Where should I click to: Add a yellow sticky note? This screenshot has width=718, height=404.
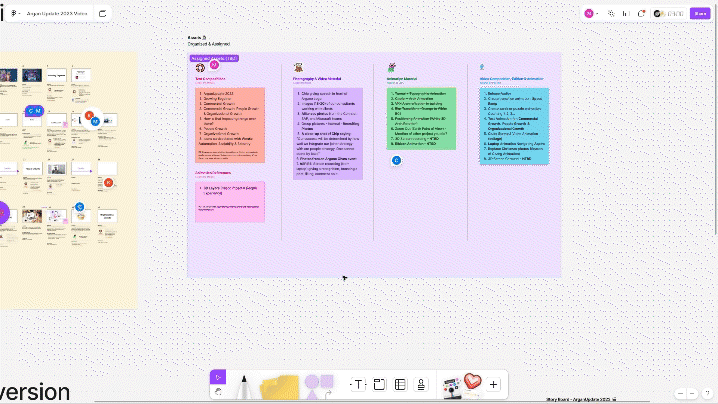(281, 385)
